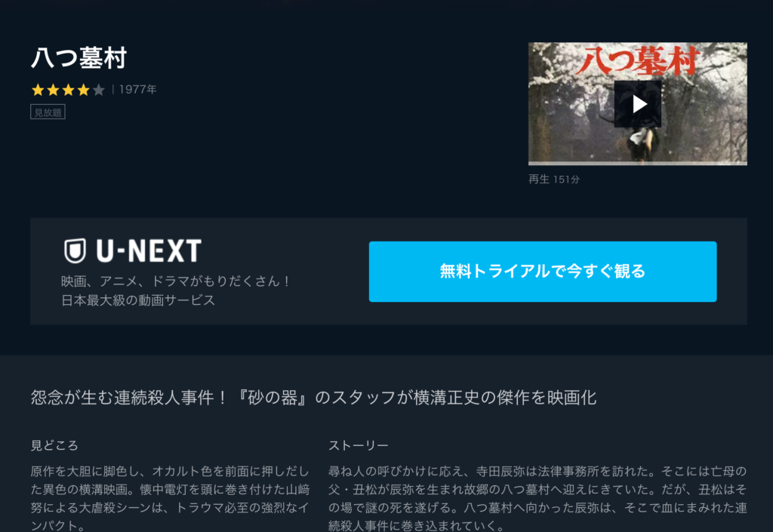
Task: Click the red 八つ墓村 title on the poster
Action: (x=639, y=61)
